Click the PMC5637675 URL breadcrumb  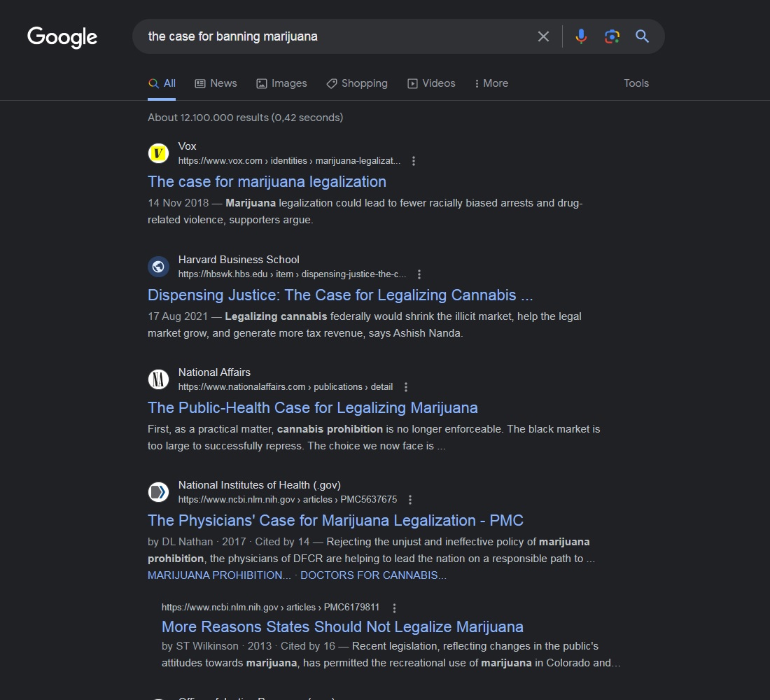pos(287,500)
